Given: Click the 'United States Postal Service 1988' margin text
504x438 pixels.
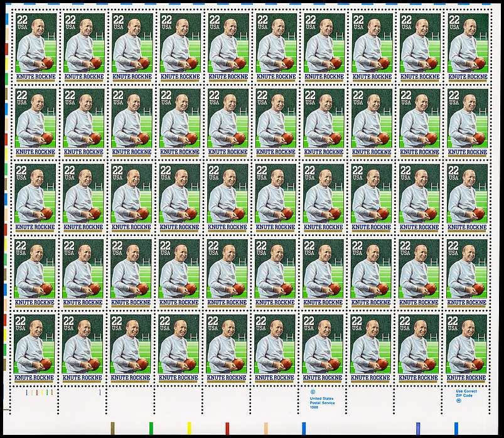Looking at the screenshot, I should pyautogui.click(x=322, y=403).
